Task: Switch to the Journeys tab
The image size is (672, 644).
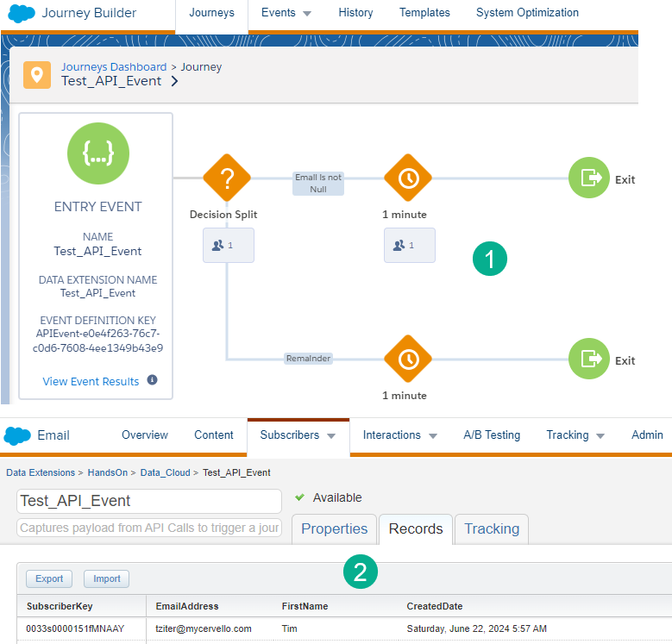Action: (x=211, y=13)
